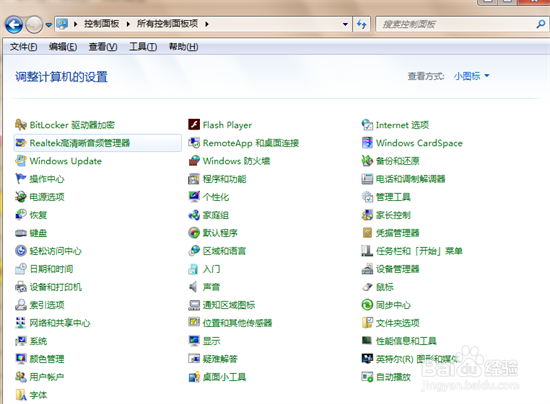Open the 轻松访问中心 link
550x404 pixels.
[x=55, y=251]
